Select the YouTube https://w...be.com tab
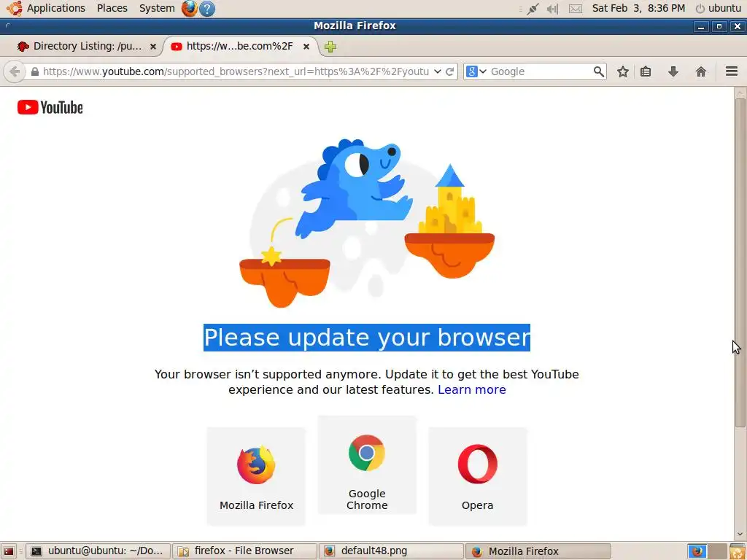Screen dimensions: 747x560 [239, 46]
